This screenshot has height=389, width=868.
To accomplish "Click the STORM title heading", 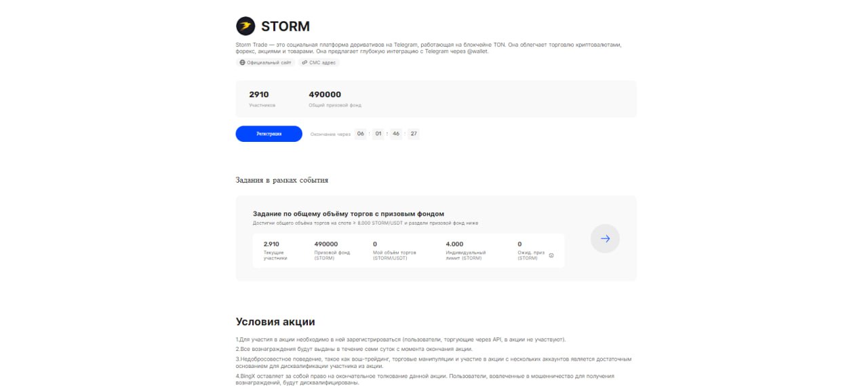I will (x=285, y=26).
